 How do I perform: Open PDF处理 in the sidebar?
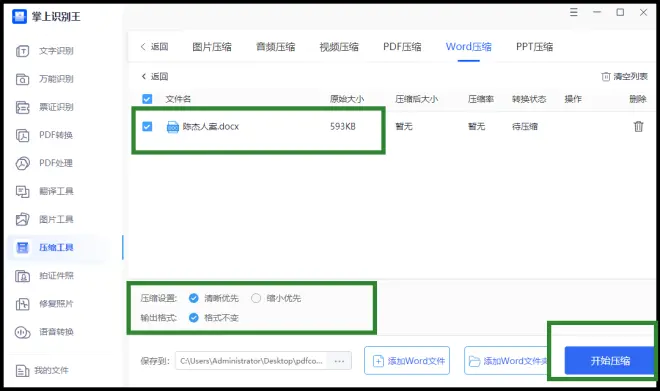(x=45, y=163)
